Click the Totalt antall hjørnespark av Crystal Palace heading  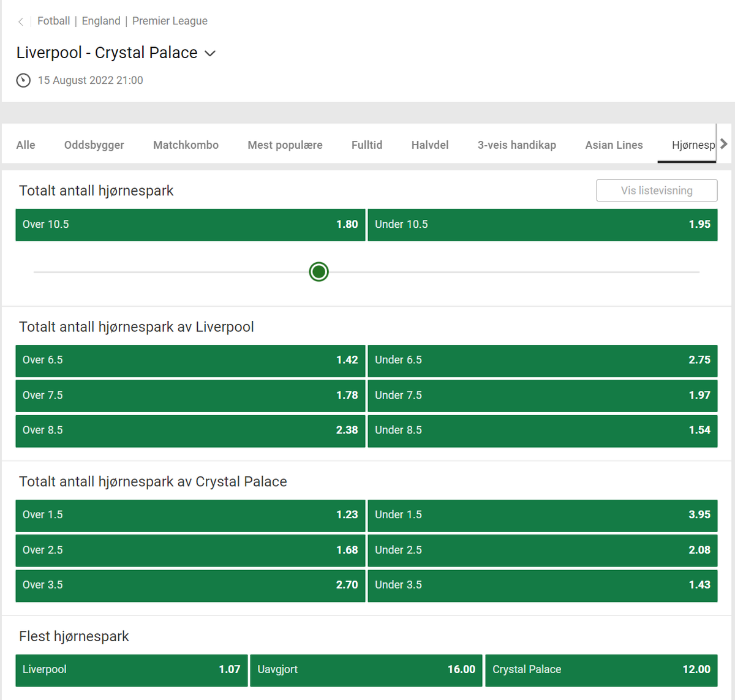coord(153,482)
